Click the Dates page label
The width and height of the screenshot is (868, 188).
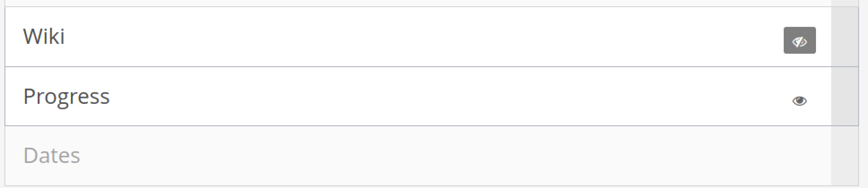tap(52, 156)
